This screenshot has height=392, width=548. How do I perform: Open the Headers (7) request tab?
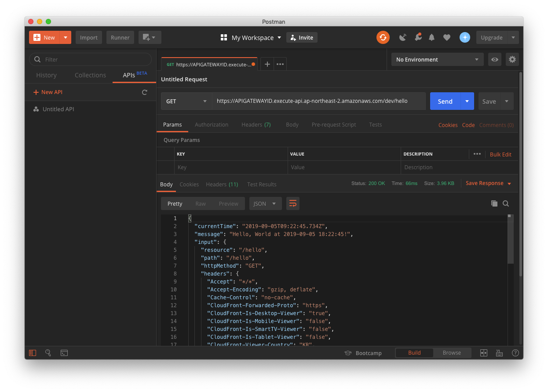pyautogui.click(x=256, y=125)
